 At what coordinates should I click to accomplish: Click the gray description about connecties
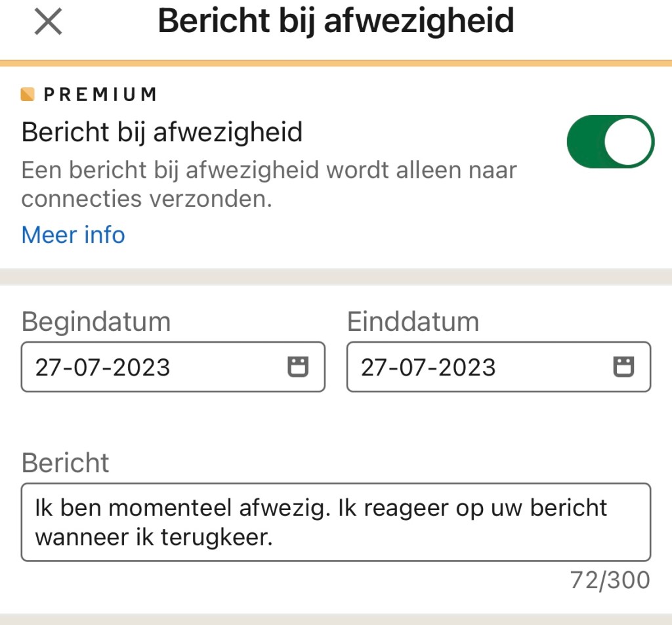click(x=269, y=184)
